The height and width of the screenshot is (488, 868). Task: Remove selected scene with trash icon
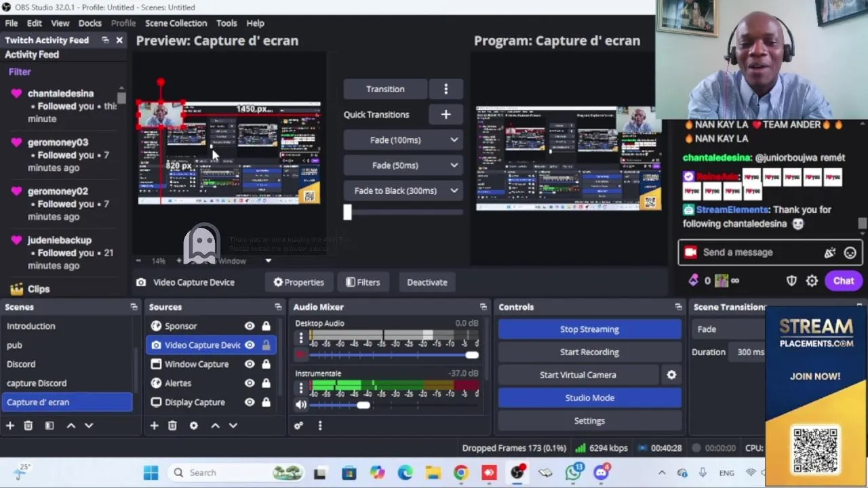28,426
